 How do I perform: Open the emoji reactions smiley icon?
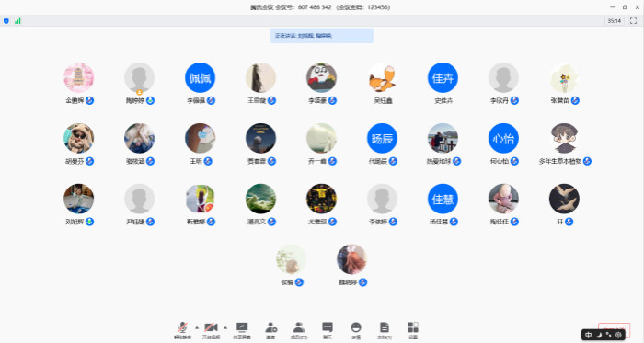click(x=356, y=330)
